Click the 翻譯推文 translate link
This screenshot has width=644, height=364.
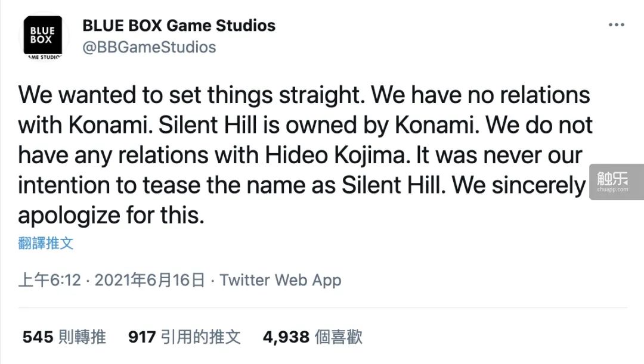coord(46,243)
